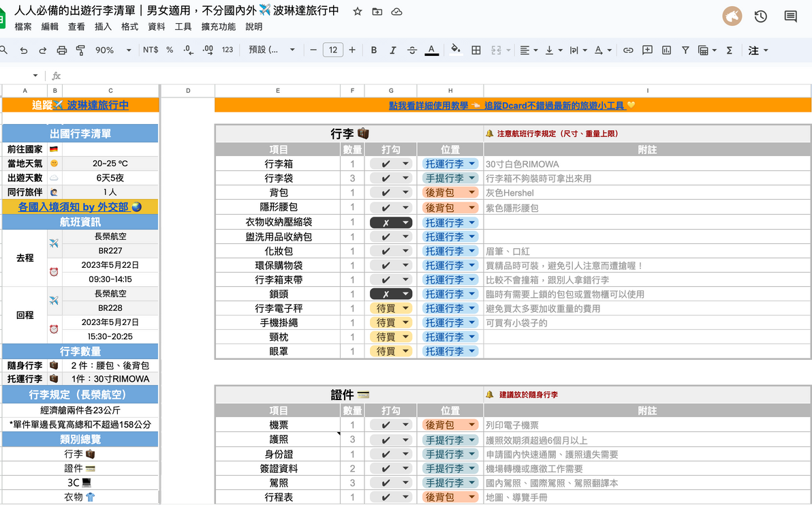Screen dimensions: 812x505
Task: Apply strikethrough formatting
Action: [411, 50]
